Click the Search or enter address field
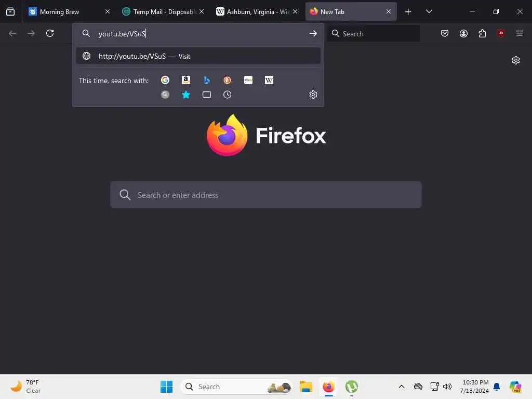The image size is (532, 399). tap(266, 195)
